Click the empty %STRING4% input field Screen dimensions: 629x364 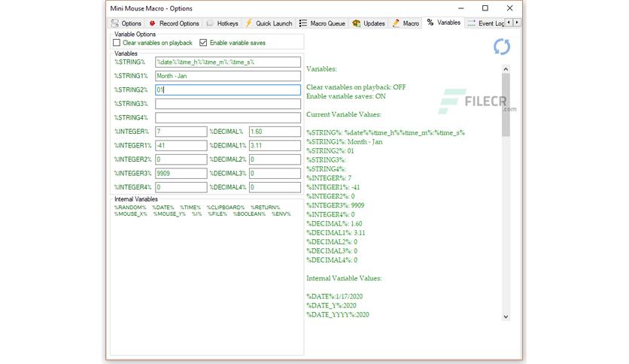[228, 117]
